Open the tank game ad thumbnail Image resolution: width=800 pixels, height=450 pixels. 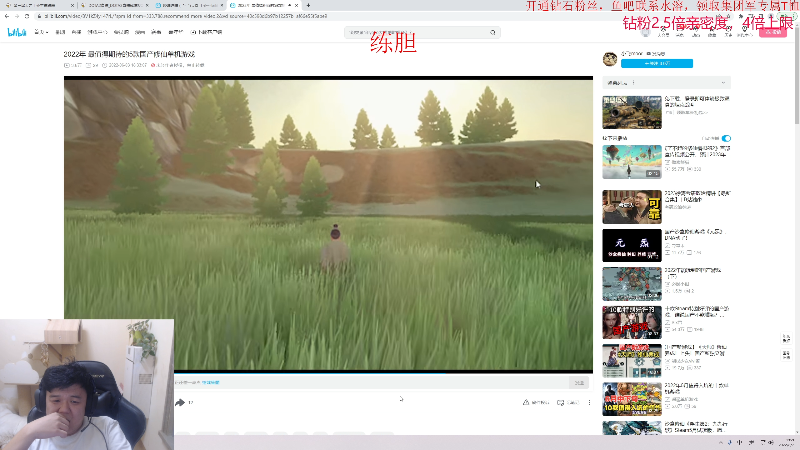pyautogui.click(x=632, y=112)
